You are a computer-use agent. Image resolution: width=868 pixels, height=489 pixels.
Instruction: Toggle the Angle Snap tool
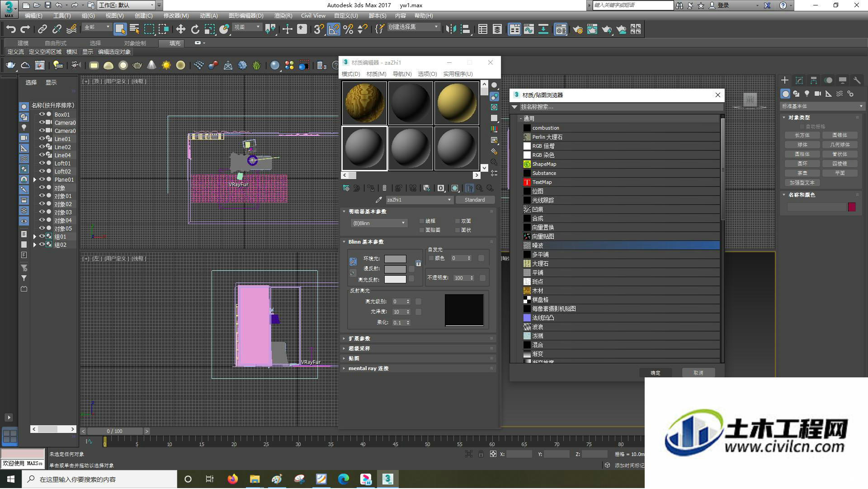tap(334, 29)
